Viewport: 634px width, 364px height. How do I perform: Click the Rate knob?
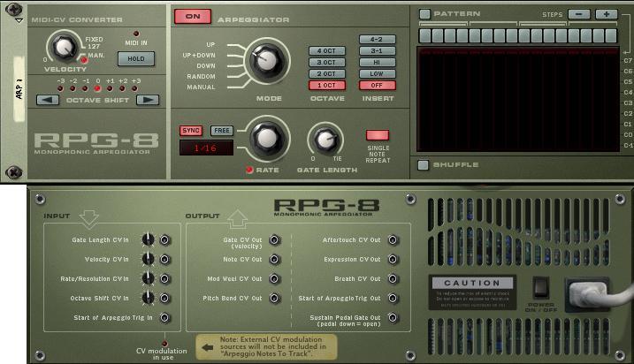266,139
